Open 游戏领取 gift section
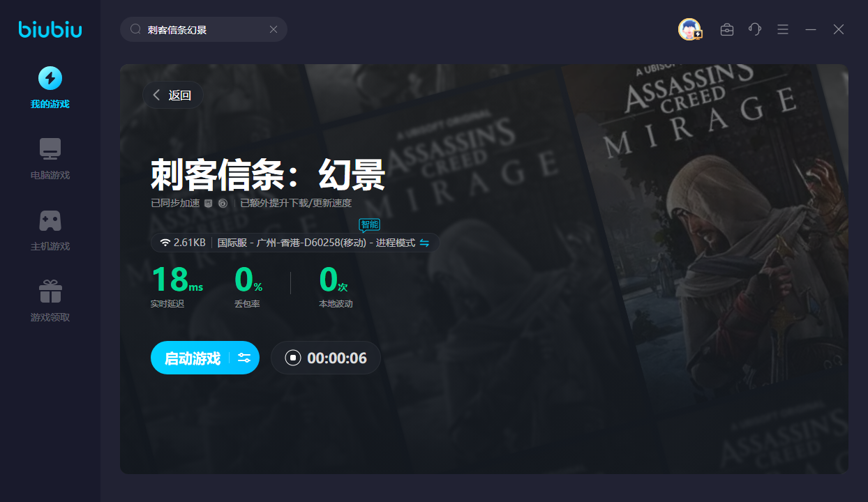The height and width of the screenshot is (502, 868). 50,301
